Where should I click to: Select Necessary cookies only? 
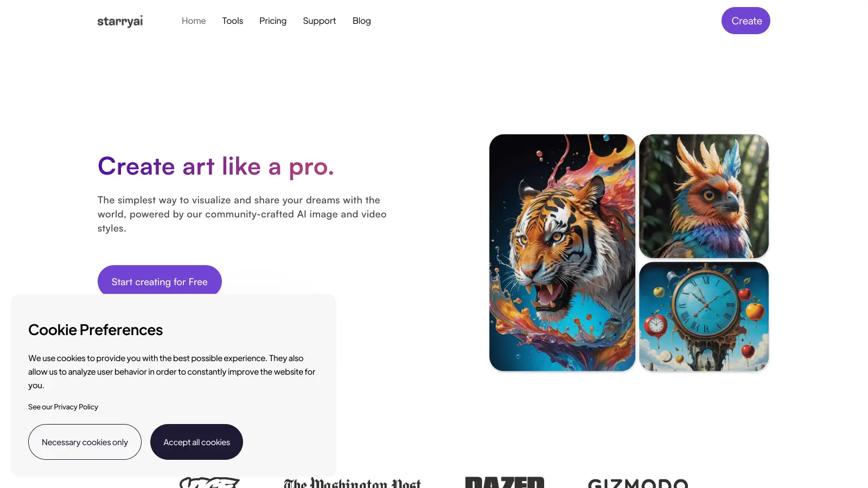(85, 442)
